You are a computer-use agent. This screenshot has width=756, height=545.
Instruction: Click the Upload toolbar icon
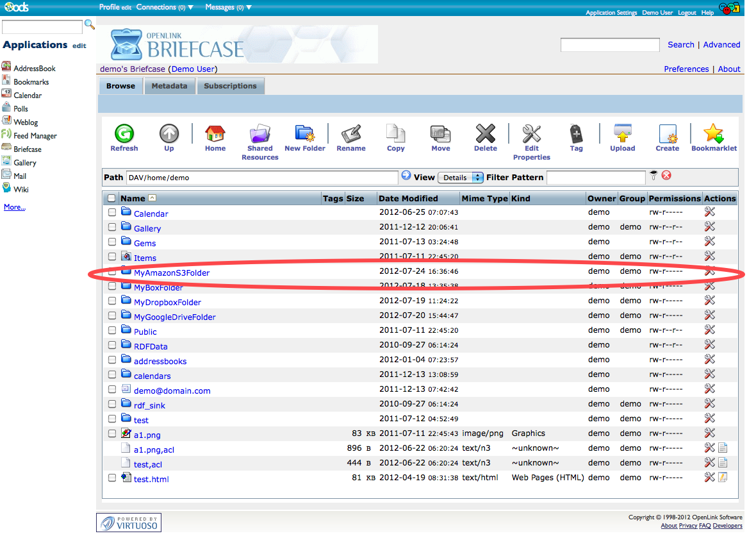[x=622, y=134]
